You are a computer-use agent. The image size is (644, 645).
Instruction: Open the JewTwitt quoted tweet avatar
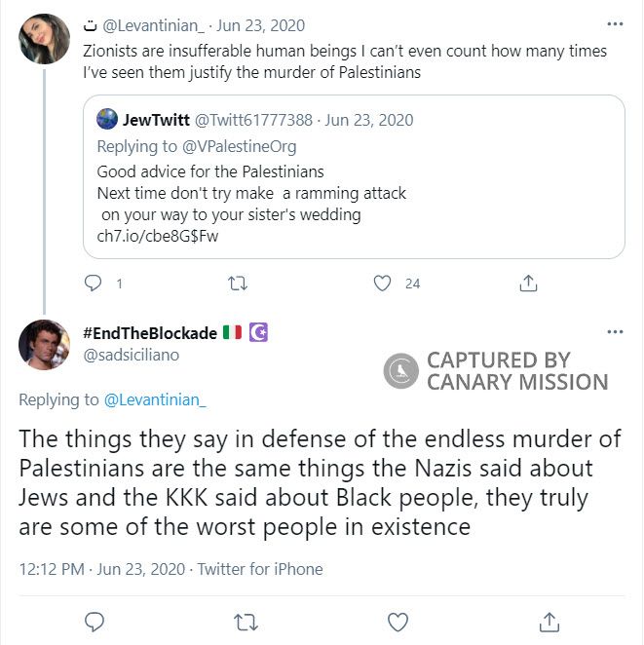coord(107,120)
